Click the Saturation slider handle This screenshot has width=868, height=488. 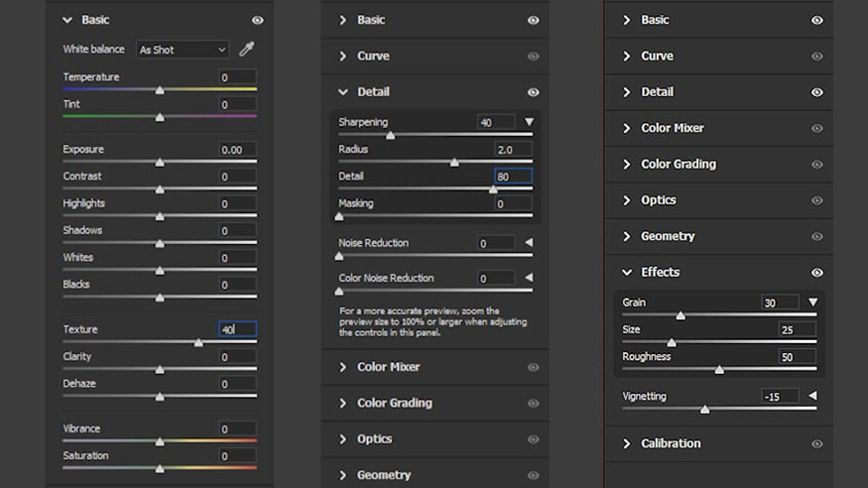pos(160,468)
